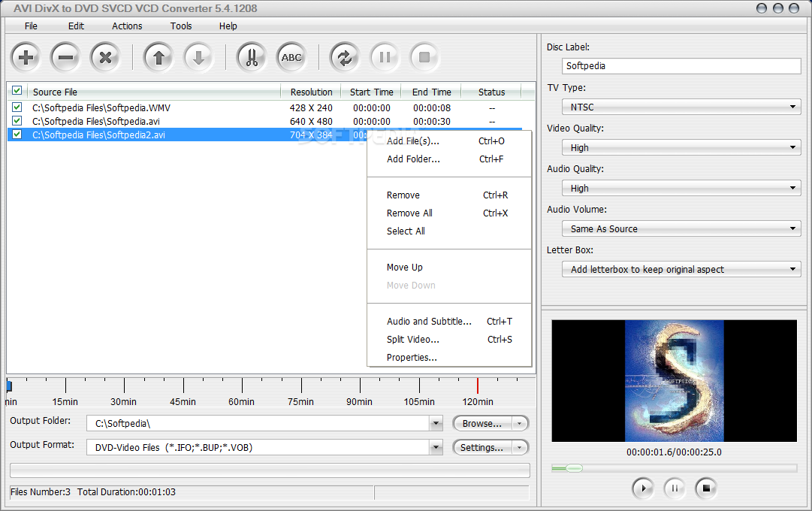Uncheck the Softpedia.WMV file checkbox
This screenshot has height=511, width=812.
click(17, 107)
